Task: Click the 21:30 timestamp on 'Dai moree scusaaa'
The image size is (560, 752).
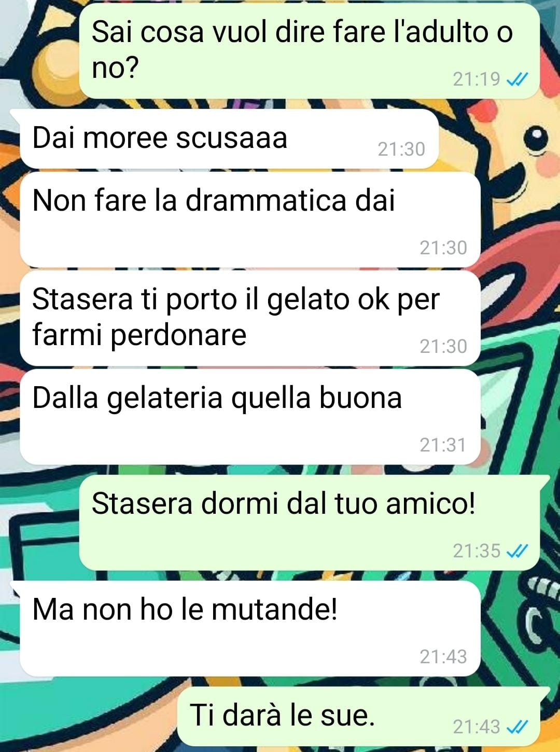Action: pyautogui.click(x=401, y=149)
